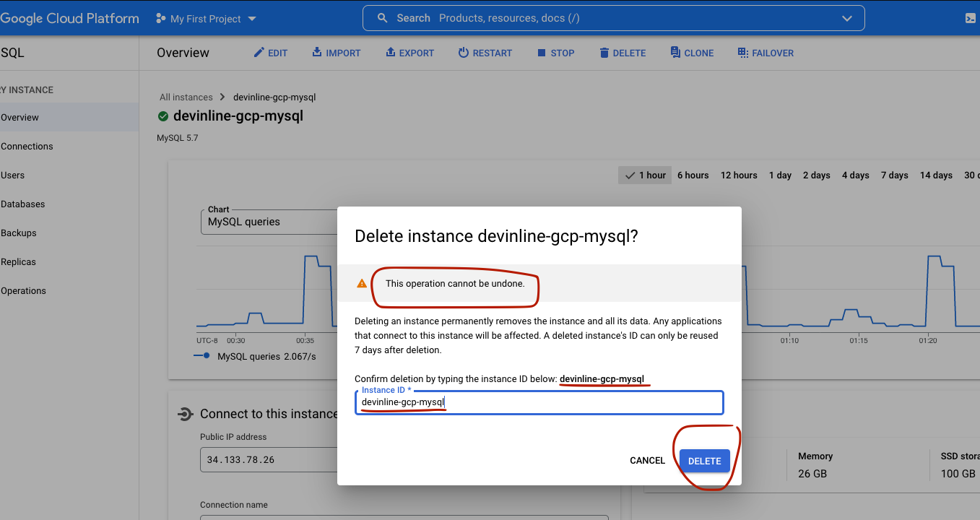
Task: Open the Overview sidebar item
Action: 69,117
